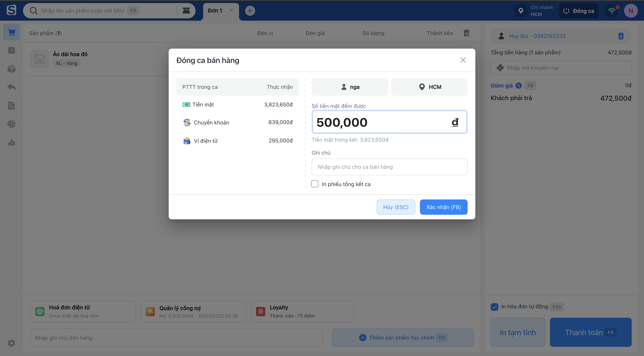Open the order list sidebar icon
Viewport: 644px width, 356px height.
point(11,50)
